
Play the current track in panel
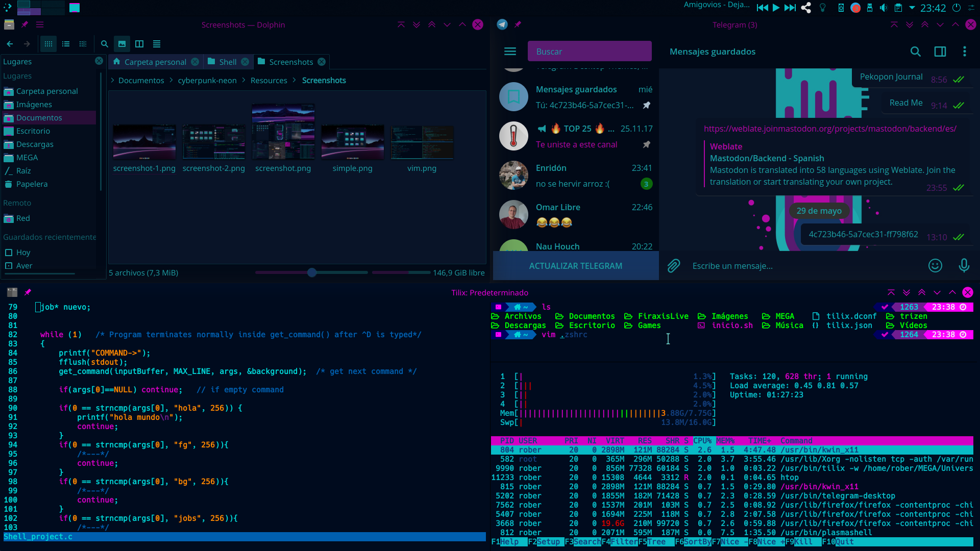[x=776, y=8]
